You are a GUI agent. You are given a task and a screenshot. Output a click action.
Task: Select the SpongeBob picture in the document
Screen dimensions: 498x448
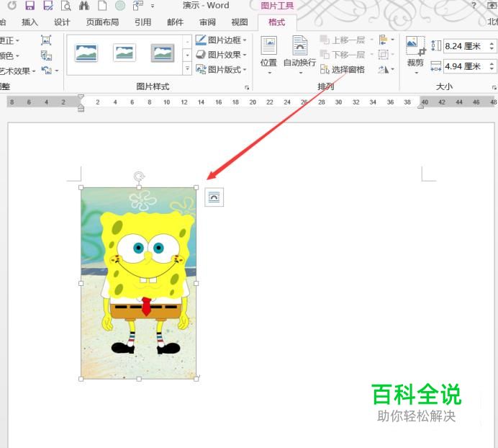(x=138, y=283)
